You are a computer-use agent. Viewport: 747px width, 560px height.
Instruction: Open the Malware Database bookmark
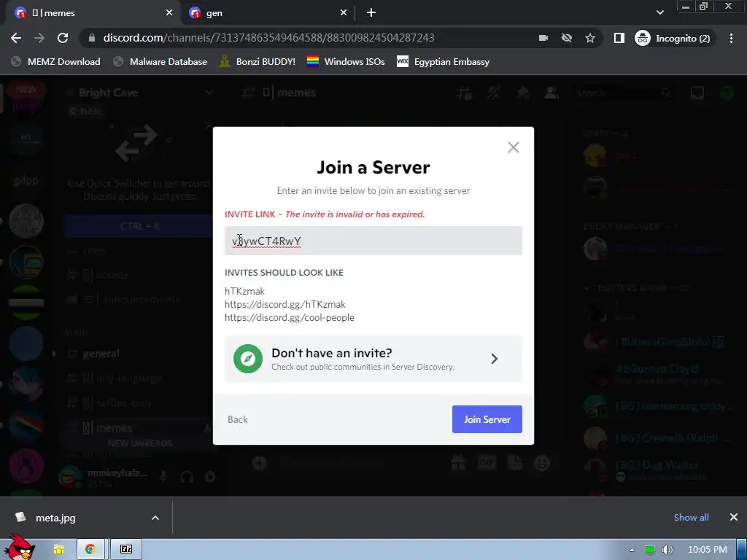click(160, 61)
